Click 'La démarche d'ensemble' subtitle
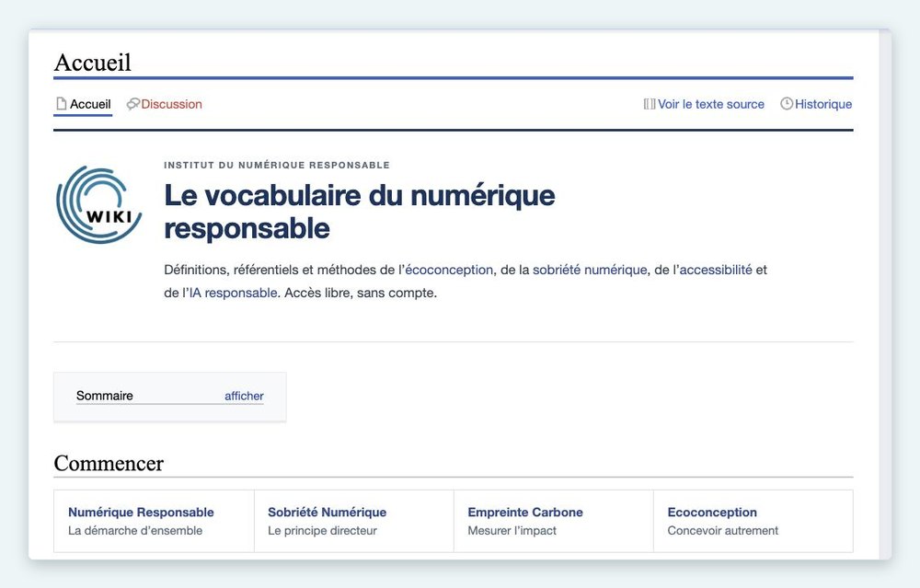The height and width of the screenshot is (588, 920). point(135,531)
